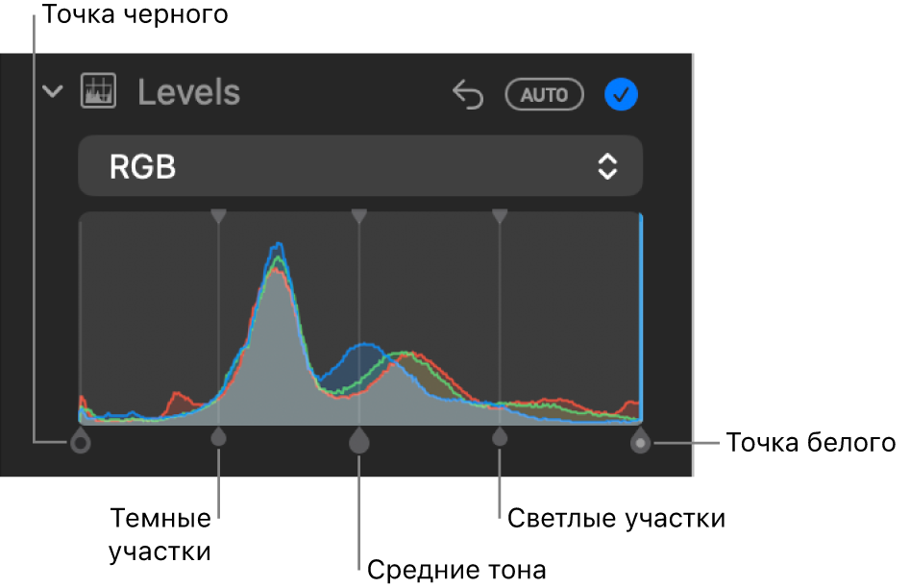Click the top shadows triangle handle
The width and height of the screenshot is (910, 588).
(218, 216)
